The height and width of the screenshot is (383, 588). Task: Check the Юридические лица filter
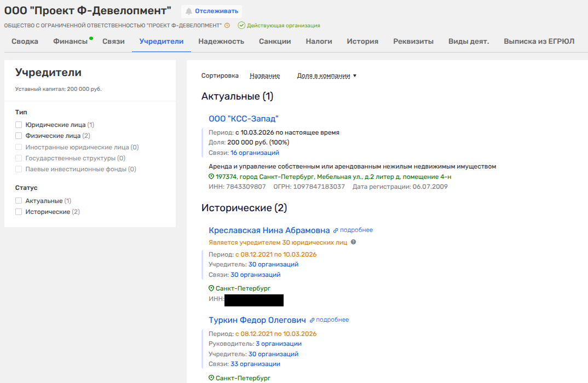19,125
